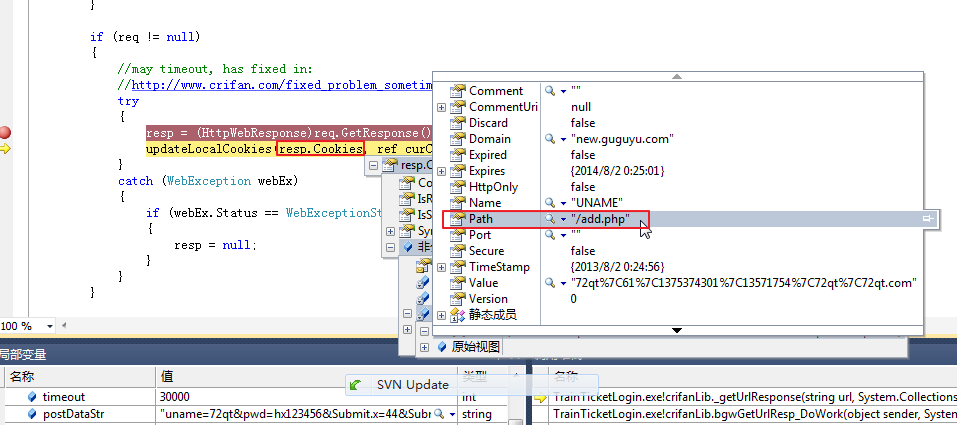957x425 pixels.
Task: Click the Name property icon
Action: [x=457, y=203]
